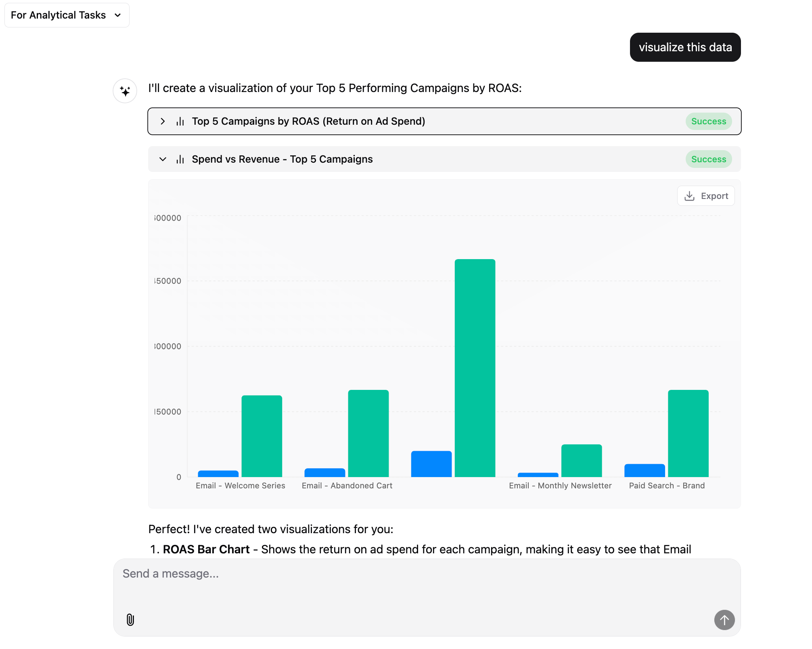Click the send message arrow icon

coord(724,620)
